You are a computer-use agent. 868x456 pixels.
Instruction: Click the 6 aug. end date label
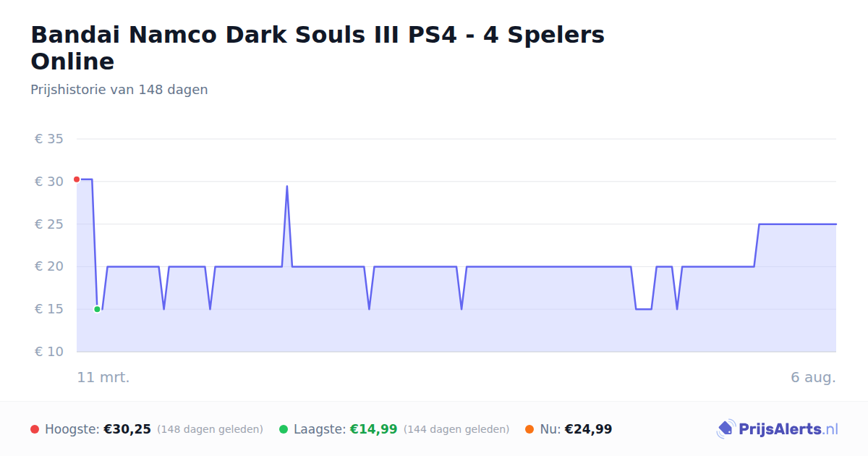pyautogui.click(x=813, y=377)
